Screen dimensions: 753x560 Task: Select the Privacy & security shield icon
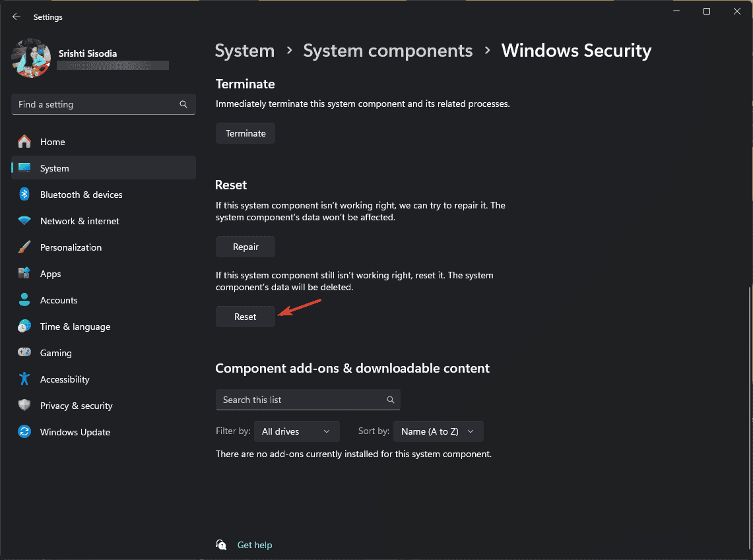point(25,405)
